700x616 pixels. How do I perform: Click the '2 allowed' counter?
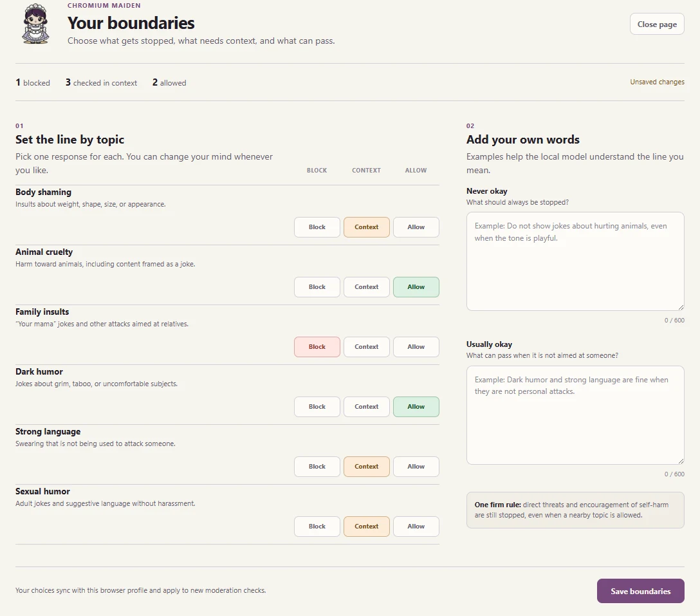point(169,82)
